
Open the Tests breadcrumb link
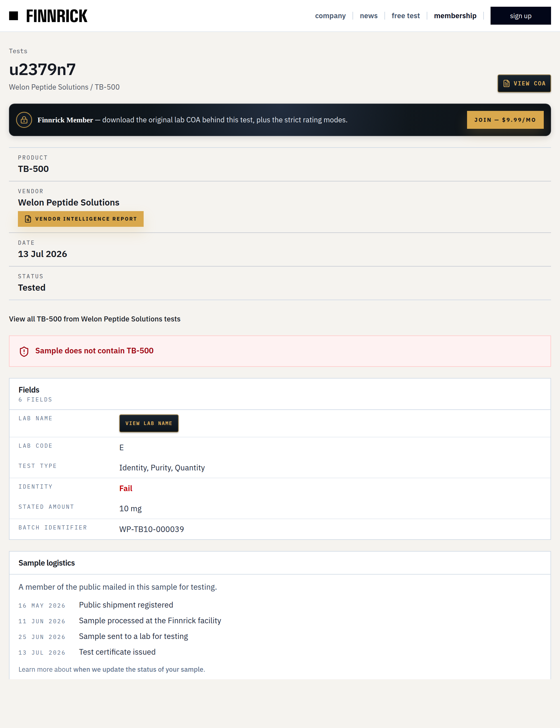point(18,51)
